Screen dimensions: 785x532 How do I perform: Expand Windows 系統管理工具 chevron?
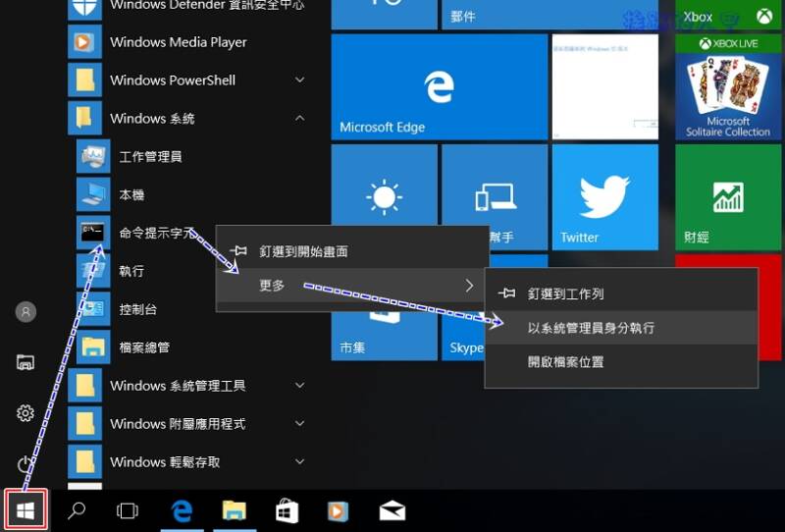(299, 385)
